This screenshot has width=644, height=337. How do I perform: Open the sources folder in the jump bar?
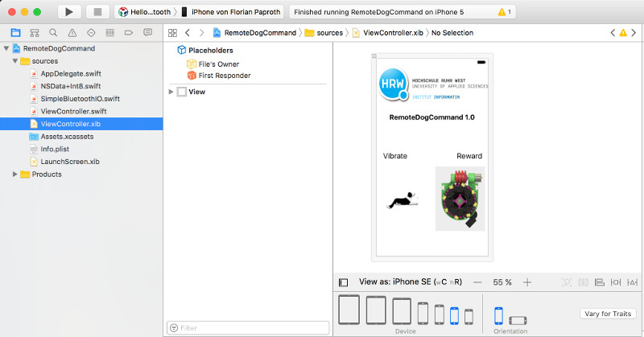pos(324,33)
